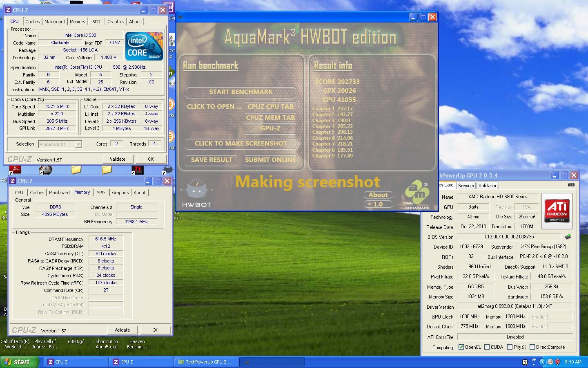Click About button in AquaMark
This screenshot has height=368, width=588.
[x=378, y=195]
